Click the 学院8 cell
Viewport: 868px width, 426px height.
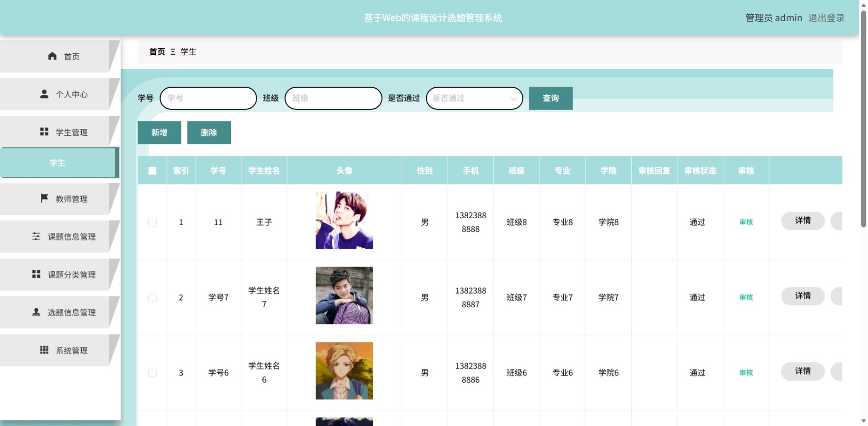(x=609, y=222)
